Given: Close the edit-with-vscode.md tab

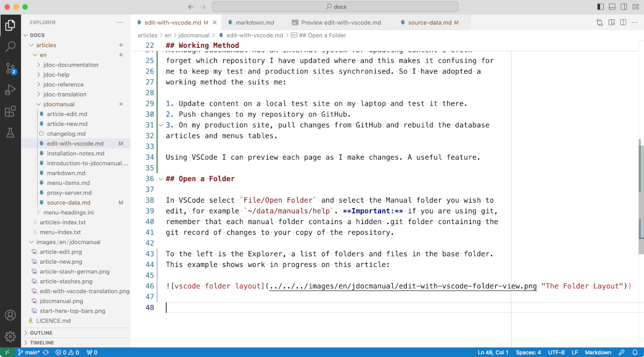Looking at the screenshot, I should coord(215,23).
